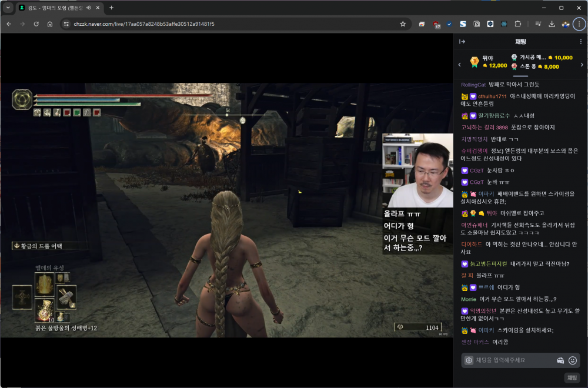Screen dimensions: 588x388
Task: Show previous donation ranking with left chevron
Action: click(x=459, y=65)
